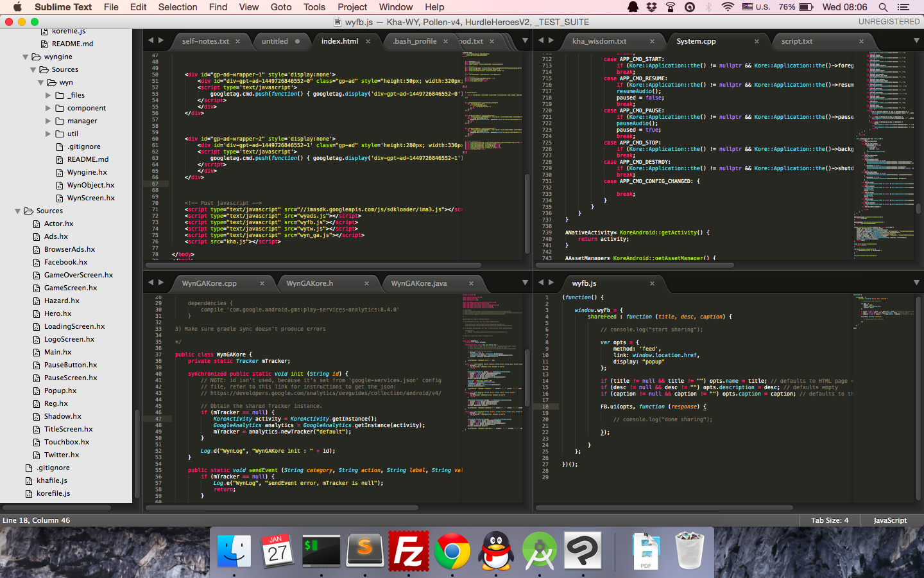Click the Wi-Fi status icon

[727, 7]
